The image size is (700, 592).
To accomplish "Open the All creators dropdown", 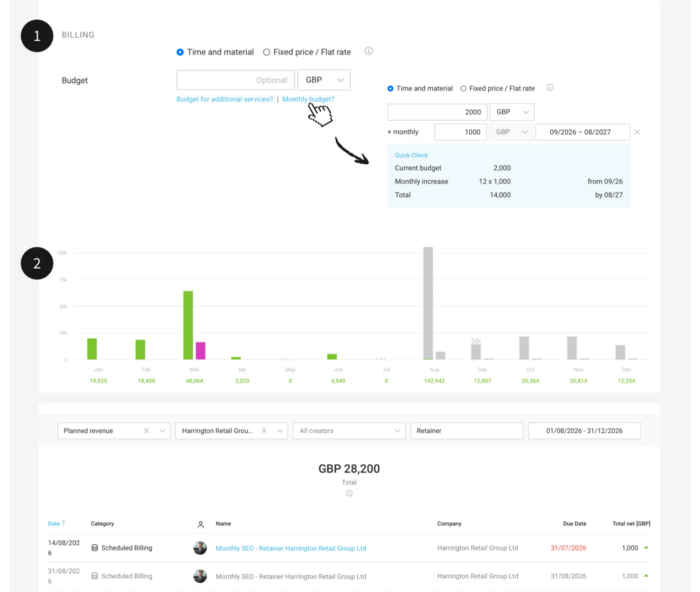I will click(x=349, y=431).
